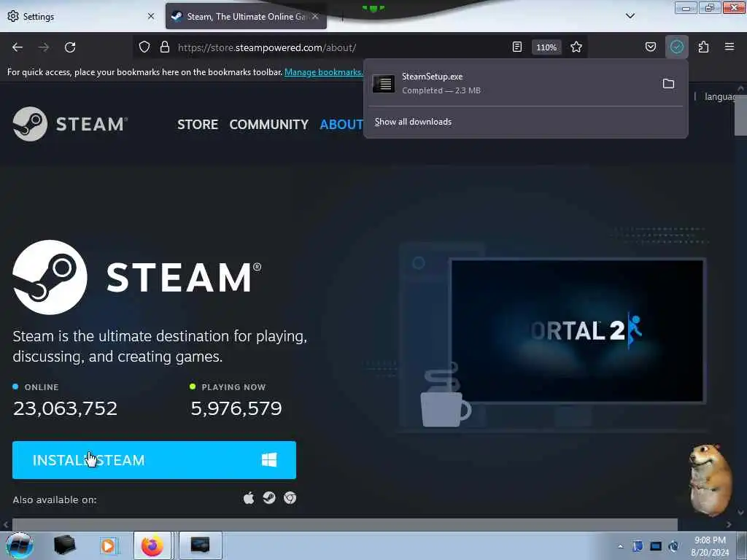747x560 pixels.
Task: Expand the list all tabs chevron
Action: coord(630,16)
